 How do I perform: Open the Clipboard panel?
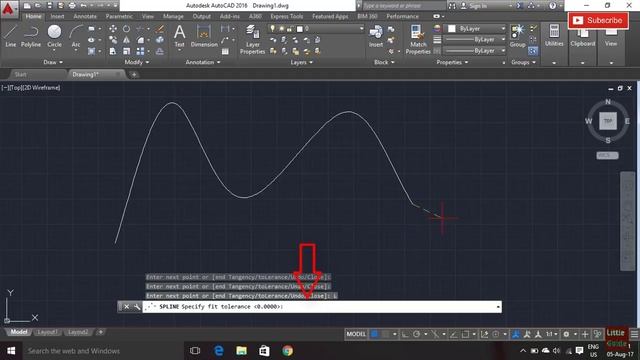click(x=583, y=38)
